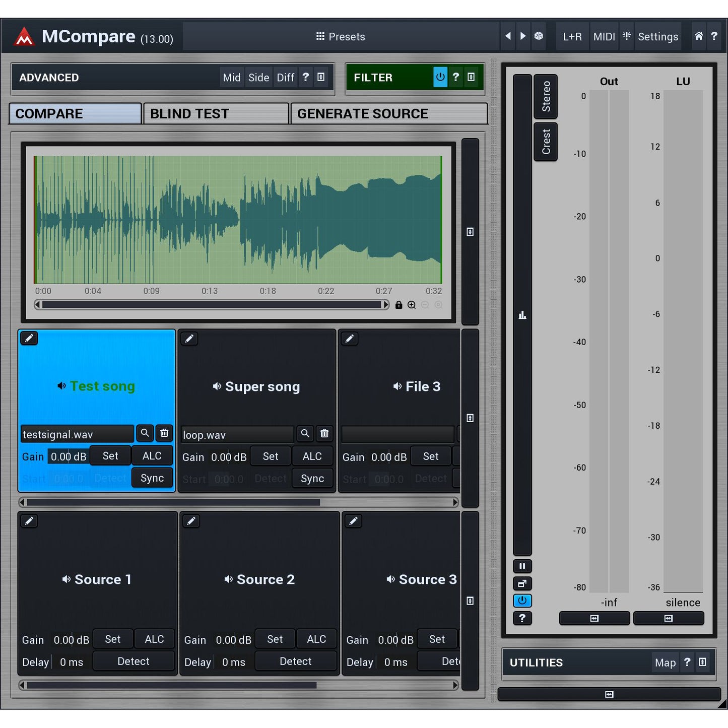728x728 pixels.
Task: Open the Map options in UTILITIES
Action: point(665,663)
